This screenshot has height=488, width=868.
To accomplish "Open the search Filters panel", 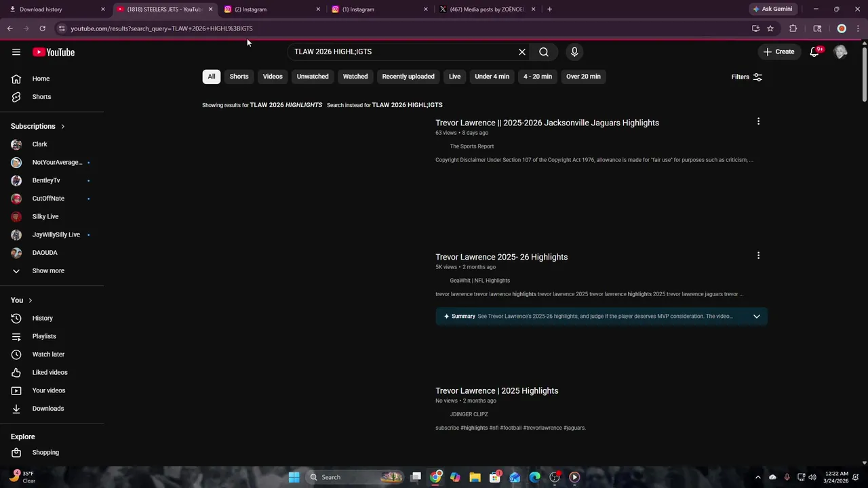I will click(747, 77).
